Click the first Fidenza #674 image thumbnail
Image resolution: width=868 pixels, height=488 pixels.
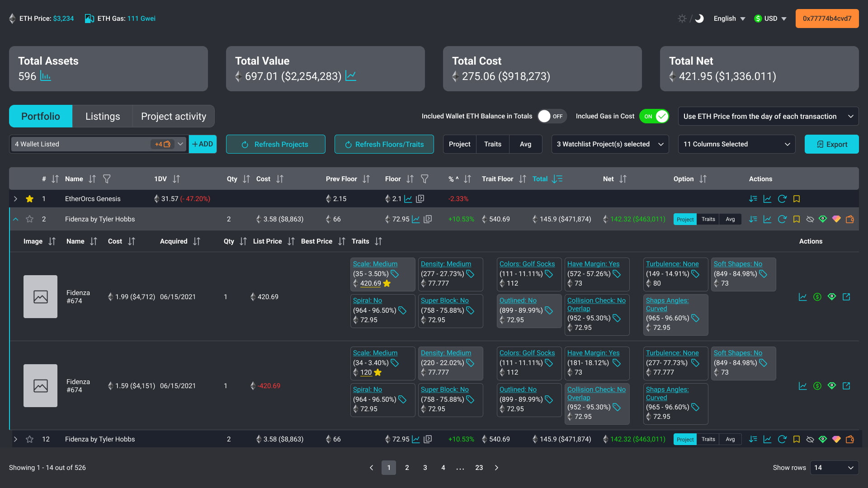click(x=41, y=297)
